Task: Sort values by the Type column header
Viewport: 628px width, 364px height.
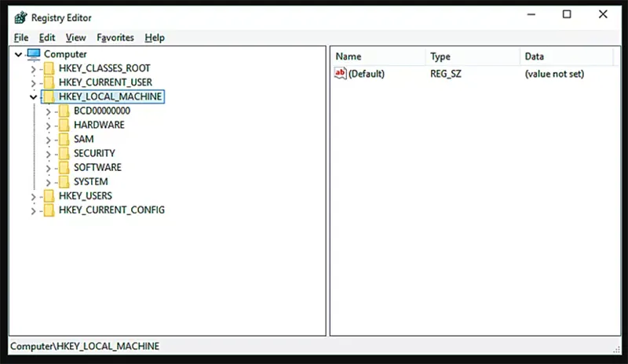Action: (440, 56)
